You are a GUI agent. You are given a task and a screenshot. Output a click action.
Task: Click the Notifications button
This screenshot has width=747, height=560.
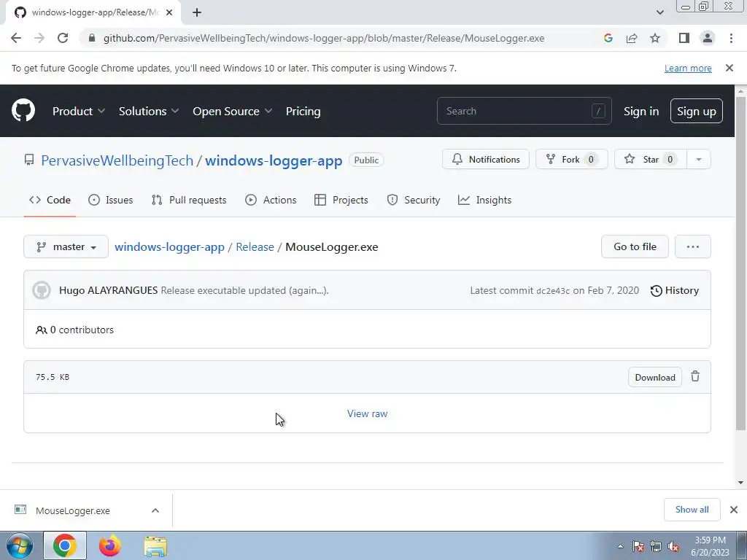[x=485, y=160]
